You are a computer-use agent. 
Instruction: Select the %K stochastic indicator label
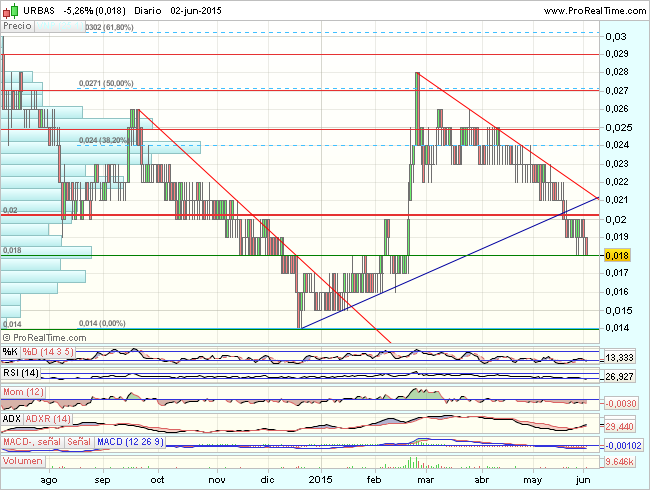(x=10, y=352)
